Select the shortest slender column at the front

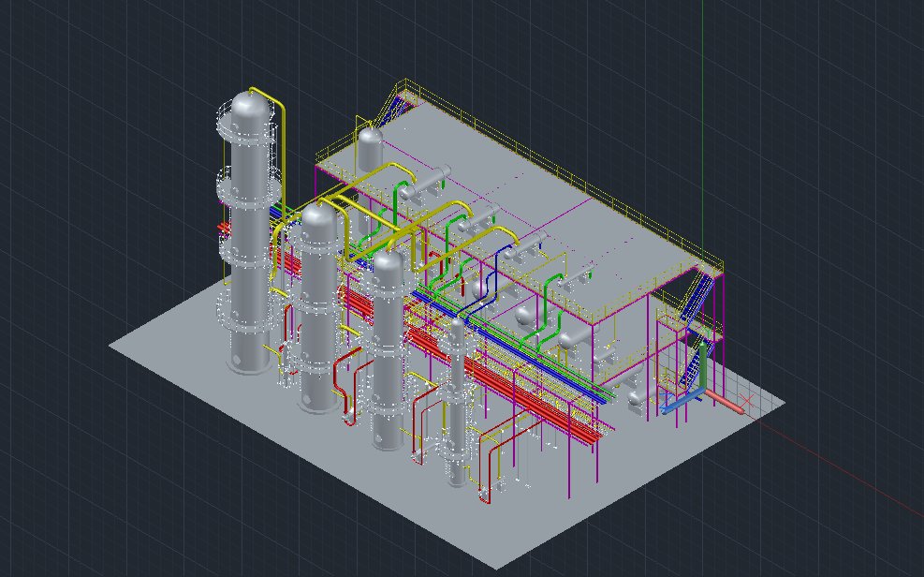(457, 402)
